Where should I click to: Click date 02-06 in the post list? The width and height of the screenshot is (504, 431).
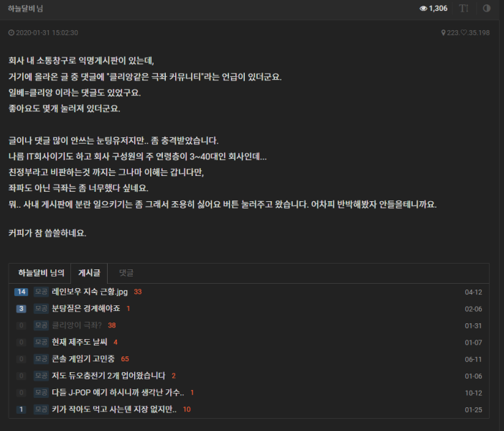tap(473, 309)
